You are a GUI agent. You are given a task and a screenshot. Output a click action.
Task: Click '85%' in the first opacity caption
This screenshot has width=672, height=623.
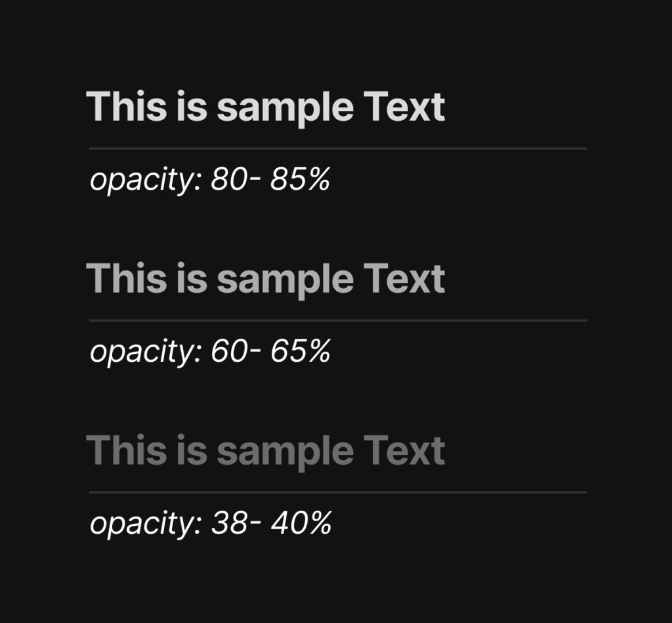click(301, 179)
